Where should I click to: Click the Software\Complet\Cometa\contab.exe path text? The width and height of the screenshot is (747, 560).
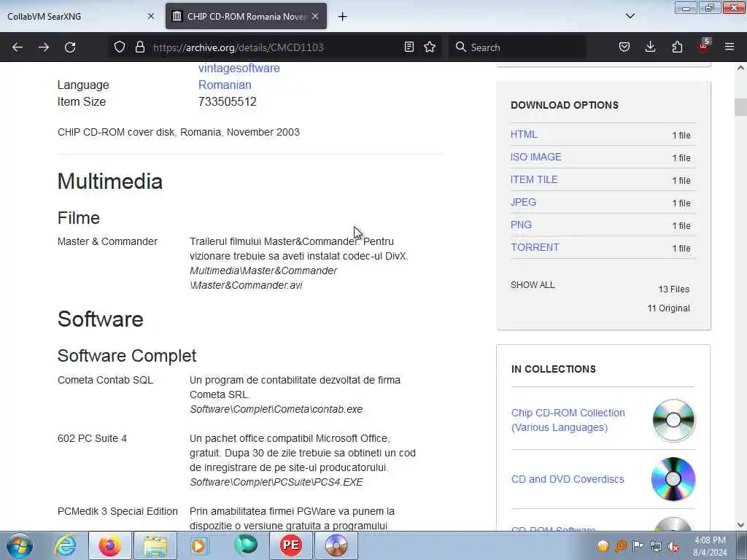(x=276, y=409)
